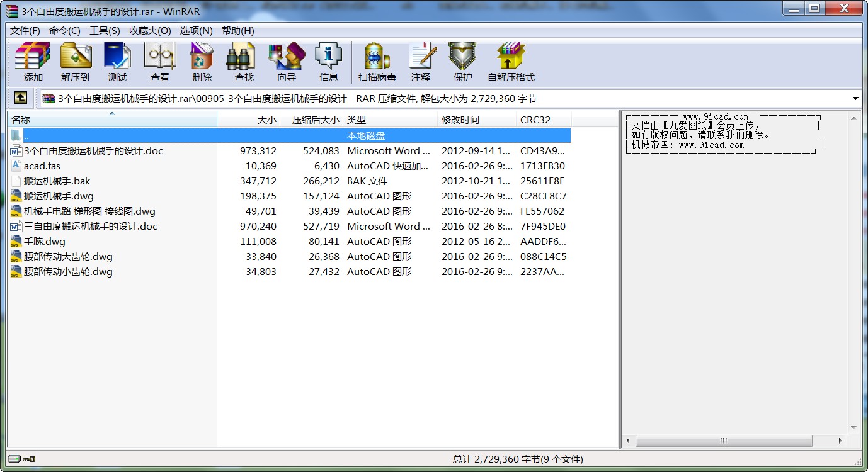Show archive 信息 (Info) icon
Viewport: 868px width, 472px height.
coord(329,62)
